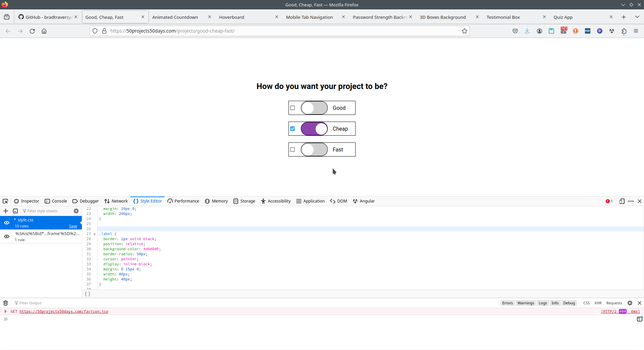Open the Firefox application menu

[636, 31]
